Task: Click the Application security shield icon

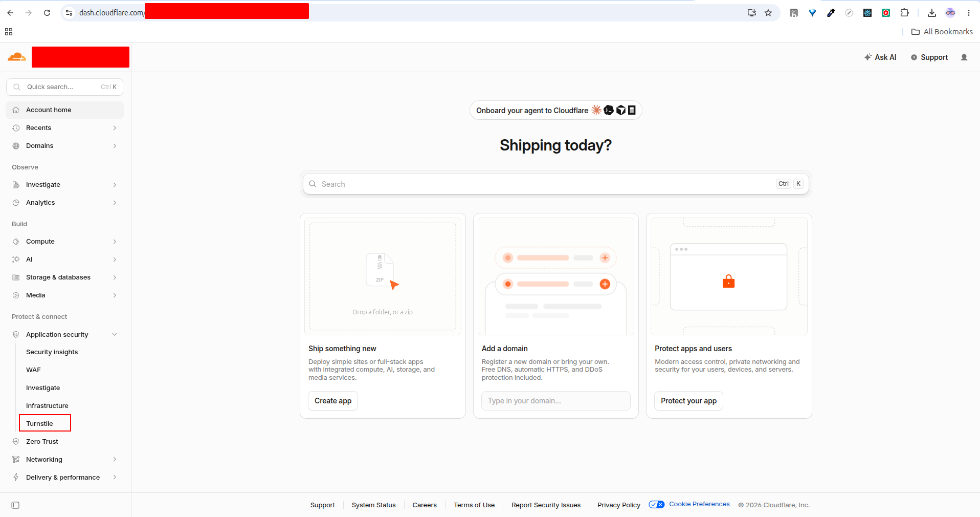Action: click(x=16, y=335)
